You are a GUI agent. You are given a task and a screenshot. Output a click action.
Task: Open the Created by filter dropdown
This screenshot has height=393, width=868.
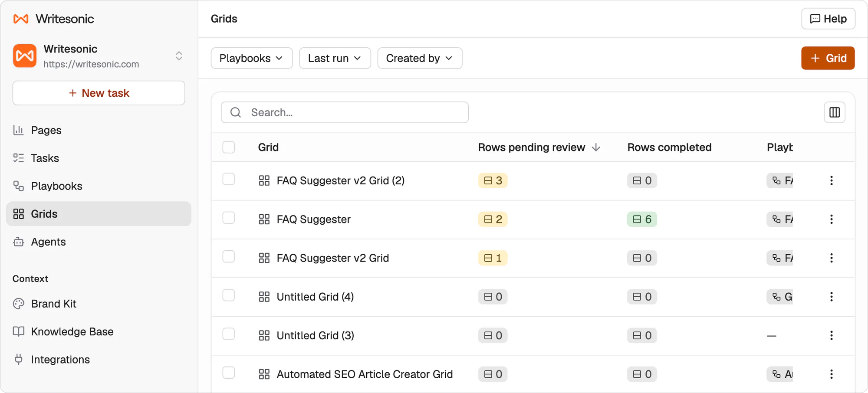tap(420, 58)
